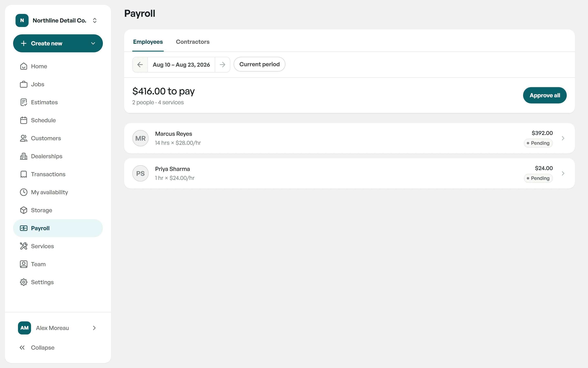
Task: Click the AM user avatar
Action: [24, 328]
